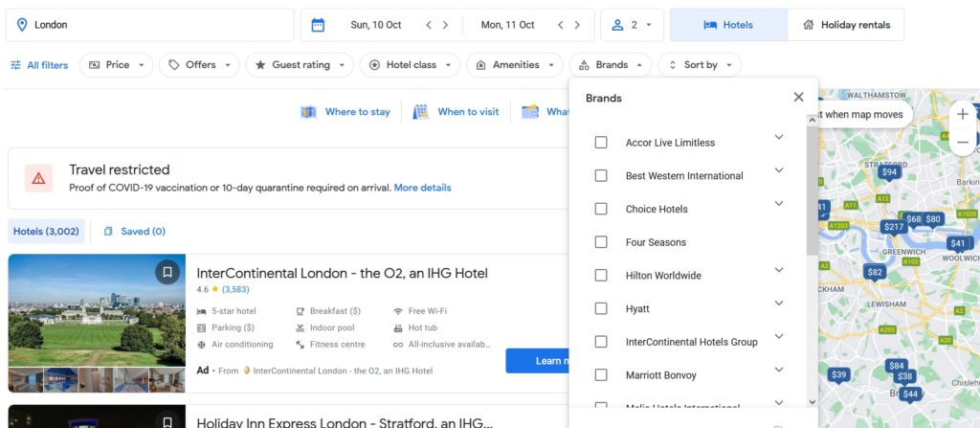Check the Accor Live Limitless checkbox
The width and height of the screenshot is (980, 428).
pos(601,143)
